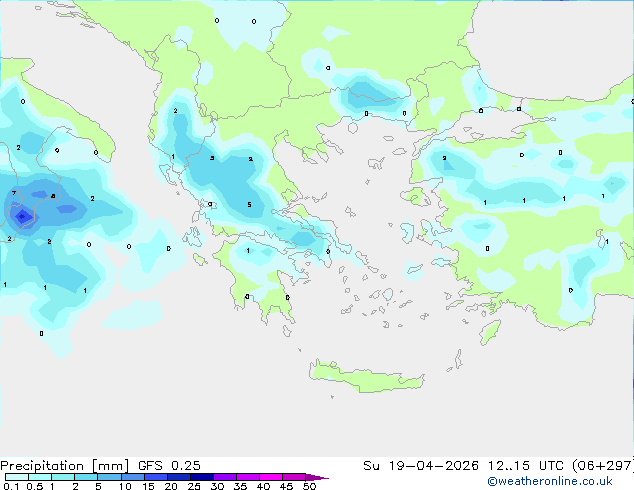
Task: Click the "0.5" legend scale label
Action: pyautogui.click(x=35, y=486)
